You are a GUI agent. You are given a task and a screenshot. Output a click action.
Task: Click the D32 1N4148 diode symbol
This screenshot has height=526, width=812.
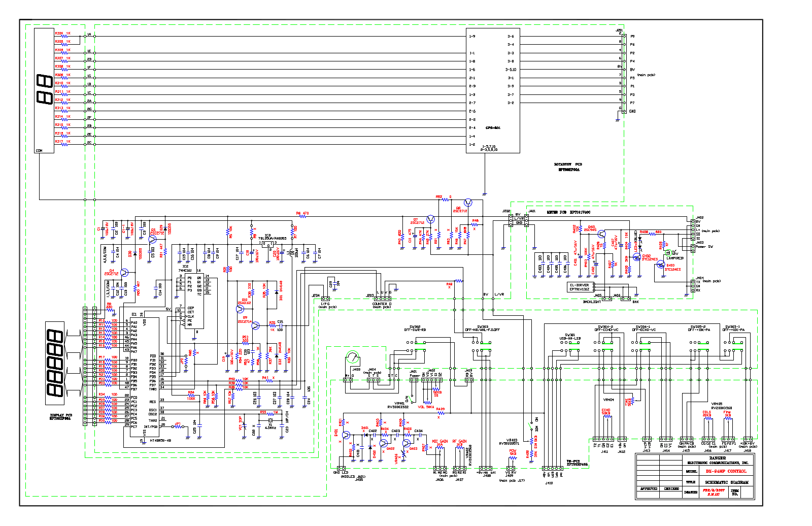pyautogui.click(x=277, y=355)
